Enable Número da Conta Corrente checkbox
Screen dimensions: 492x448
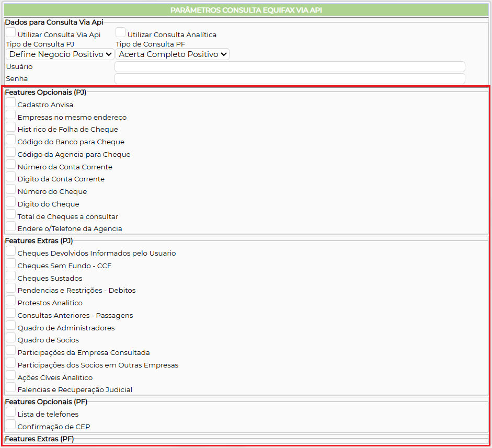click(10, 164)
